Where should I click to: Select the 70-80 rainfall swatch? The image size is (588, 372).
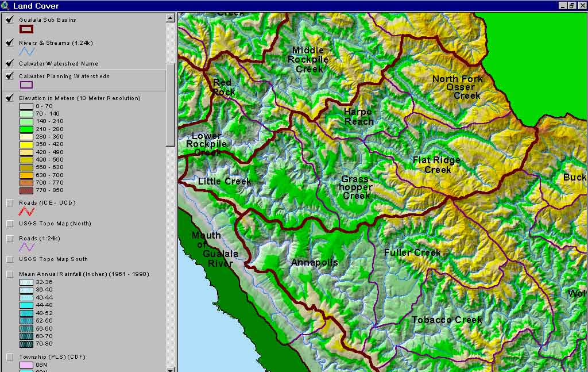coord(26,344)
